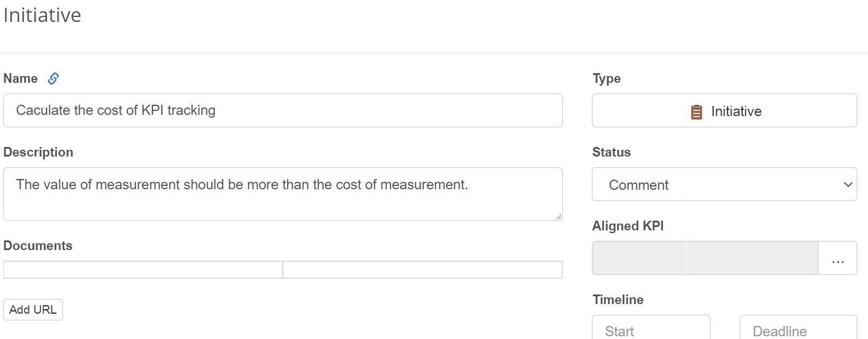Viewport: 868px width, 339px height.
Task: Focus the Name input with KPI tracking text
Action: (x=282, y=110)
